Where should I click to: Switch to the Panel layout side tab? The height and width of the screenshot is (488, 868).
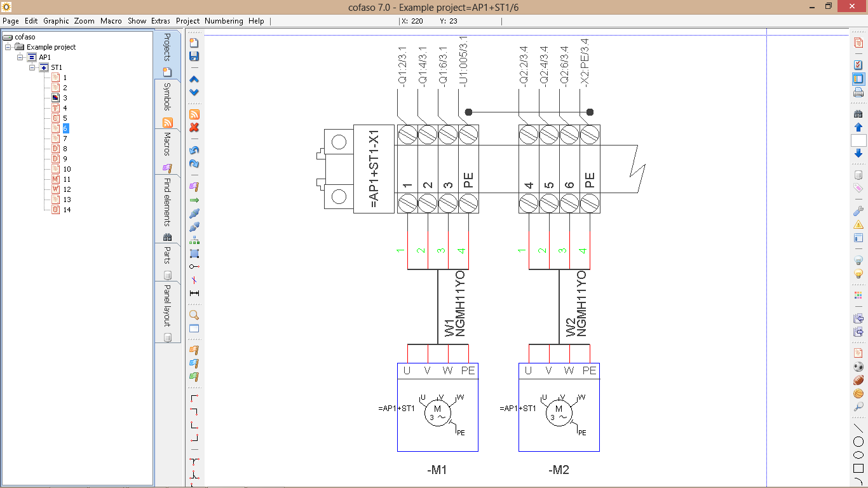tap(168, 313)
